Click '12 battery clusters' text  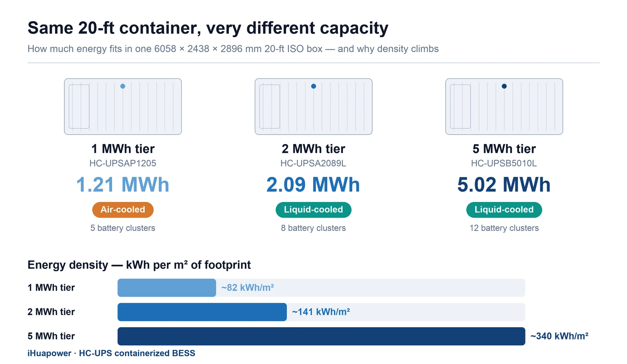point(504,228)
